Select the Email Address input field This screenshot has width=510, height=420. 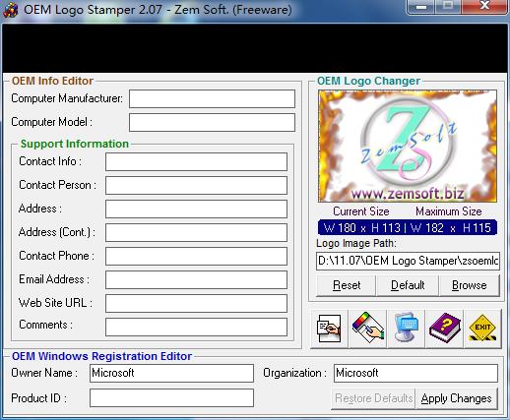point(196,279)
